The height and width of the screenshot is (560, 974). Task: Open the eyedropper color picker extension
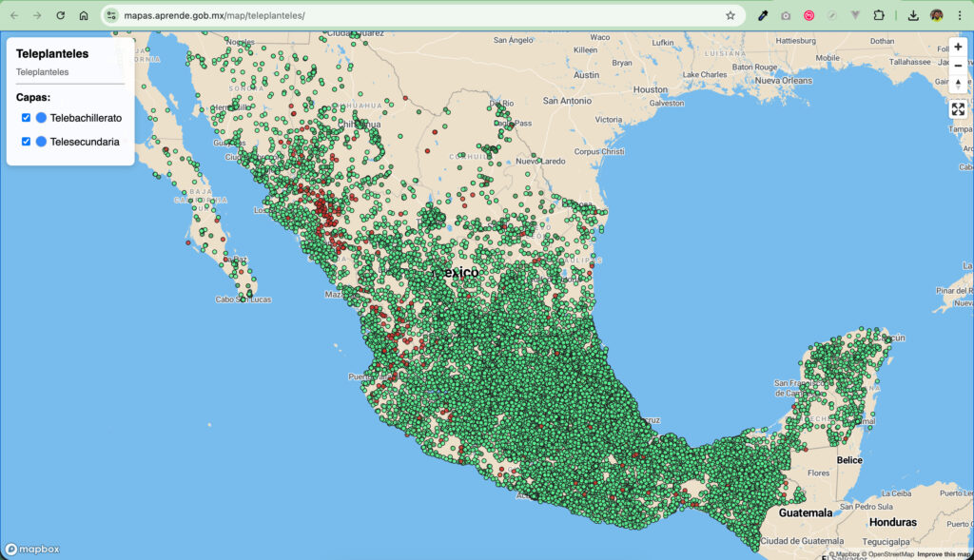click(763, 15)
